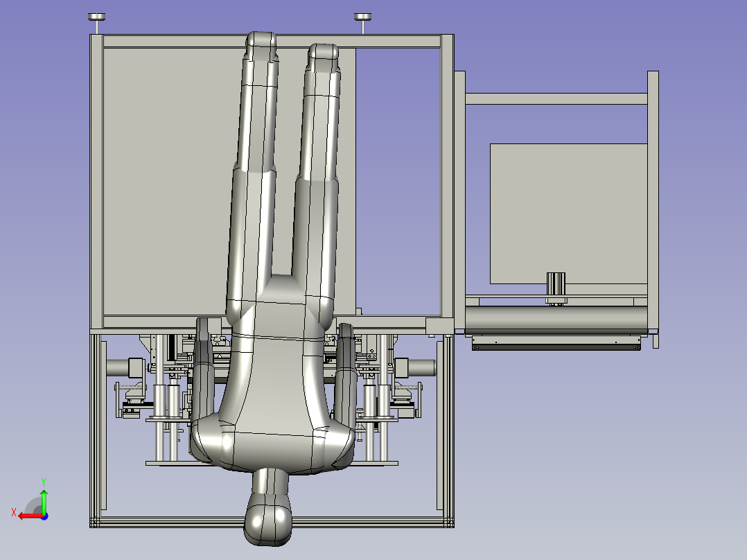Select the small ribbed motor above the roller

click(x=556, y=283)
